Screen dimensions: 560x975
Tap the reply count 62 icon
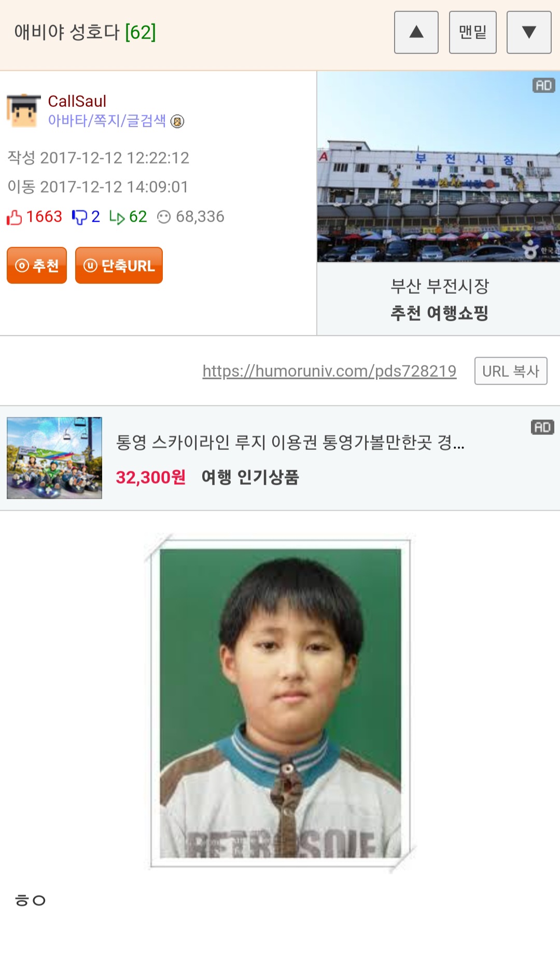tap(117, 217)
